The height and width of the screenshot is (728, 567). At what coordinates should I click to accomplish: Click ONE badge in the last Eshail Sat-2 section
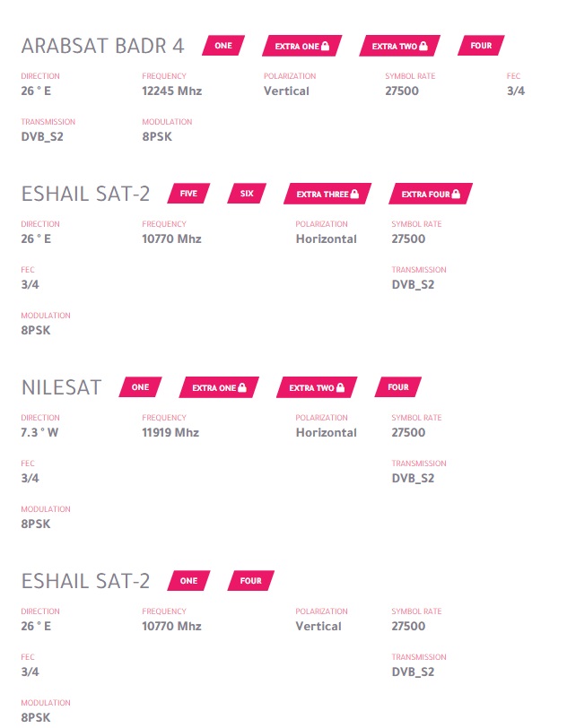click(x=188, y=581)
